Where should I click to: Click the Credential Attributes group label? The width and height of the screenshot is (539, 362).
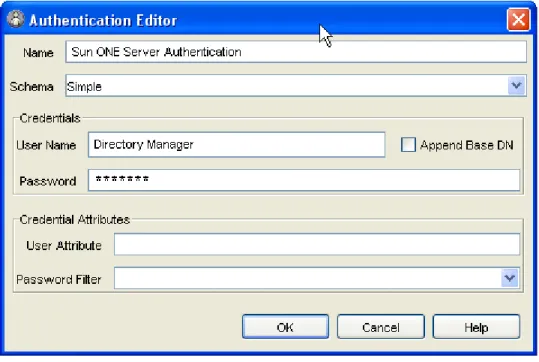click(75, 219)
